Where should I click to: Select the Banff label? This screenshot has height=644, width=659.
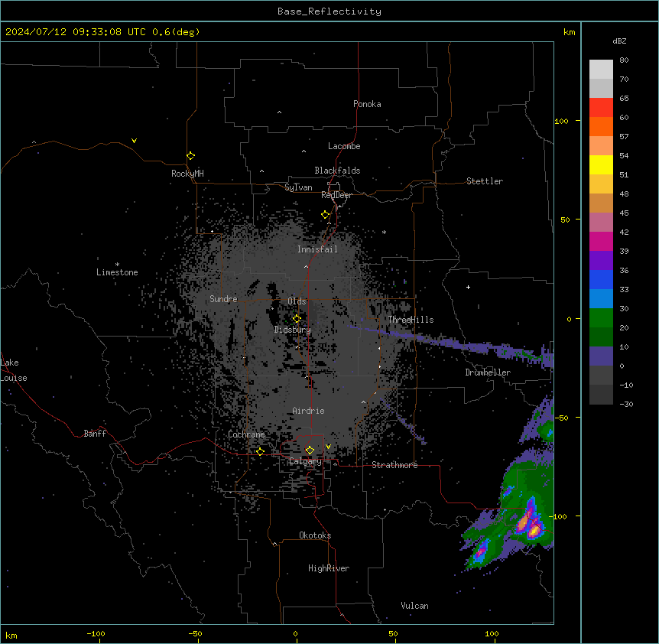(95, 434)
